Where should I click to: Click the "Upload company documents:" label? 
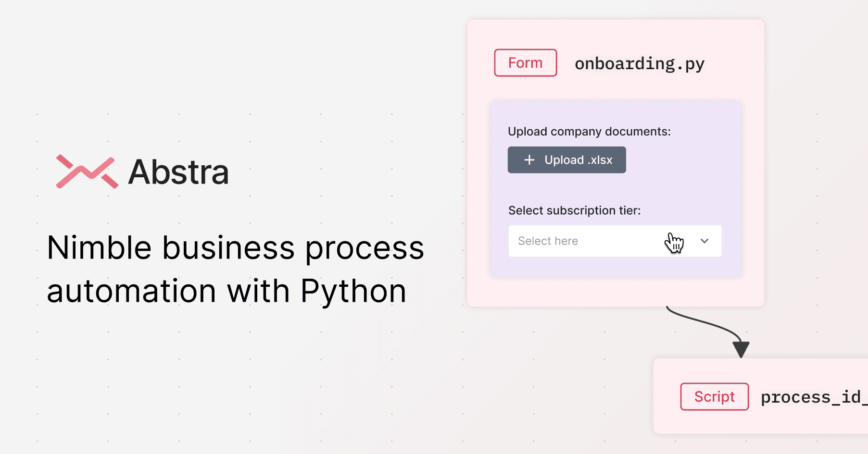click(x=589, y=132)
